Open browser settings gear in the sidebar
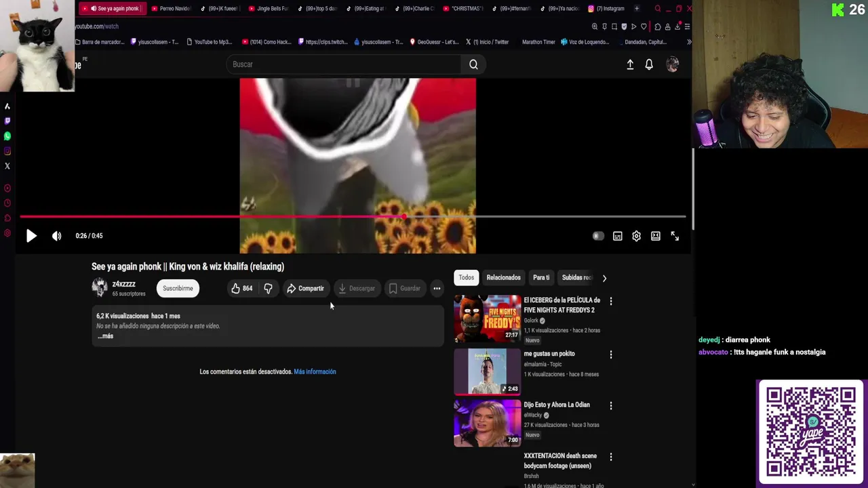868x488 pixels. coord(7,233)
